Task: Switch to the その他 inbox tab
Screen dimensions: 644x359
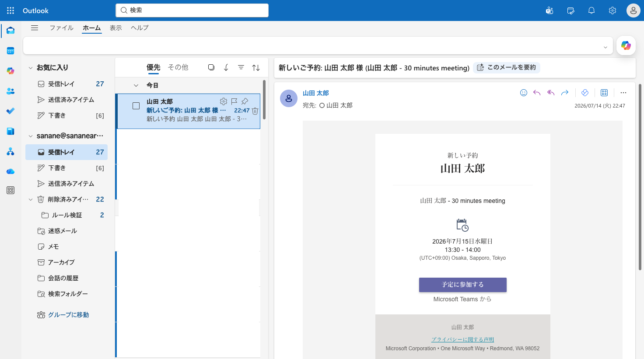Action: [x=178, y=67]
